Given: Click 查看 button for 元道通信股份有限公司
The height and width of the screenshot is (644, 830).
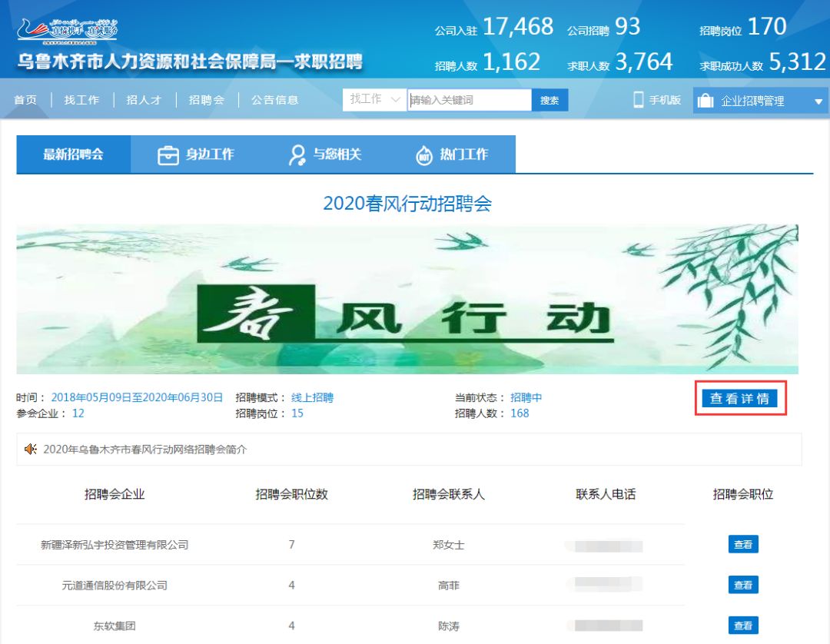Looking at the screenshot, I should click(743, 585).
